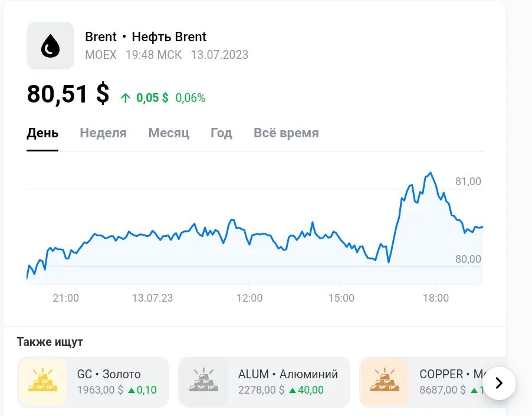This screenshot has width=532, height=416.
Task: Click the Brent Нефть Brent title
Action: coord(146,37)
